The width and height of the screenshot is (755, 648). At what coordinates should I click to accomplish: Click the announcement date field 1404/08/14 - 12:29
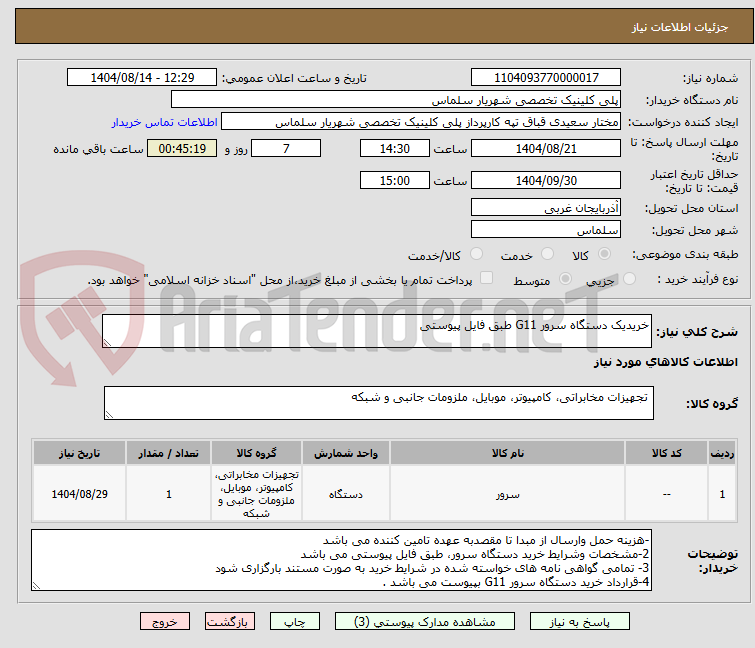click(x=142, y=78)
